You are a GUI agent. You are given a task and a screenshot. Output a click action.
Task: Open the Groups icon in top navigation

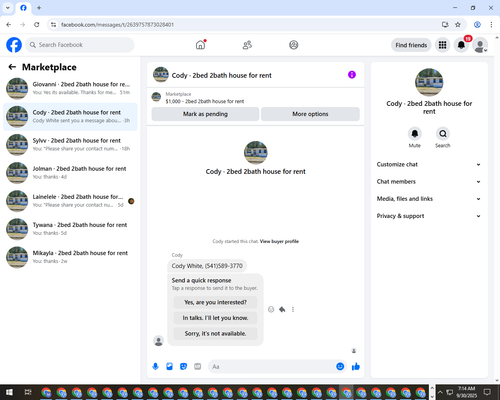pos(294,45)
